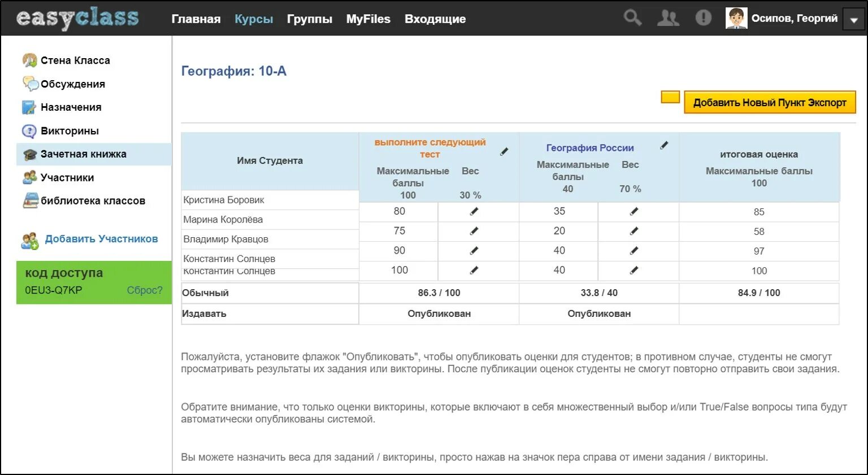
Task: Click the people icon in the top bar
Action: [668, 18]
